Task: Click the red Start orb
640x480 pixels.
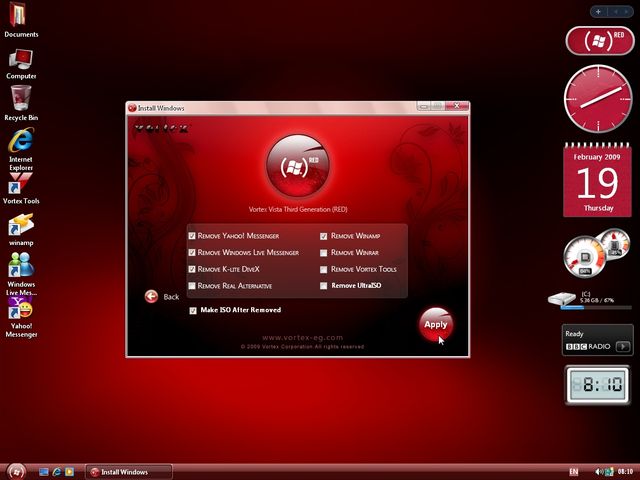Action: [16, 472]
